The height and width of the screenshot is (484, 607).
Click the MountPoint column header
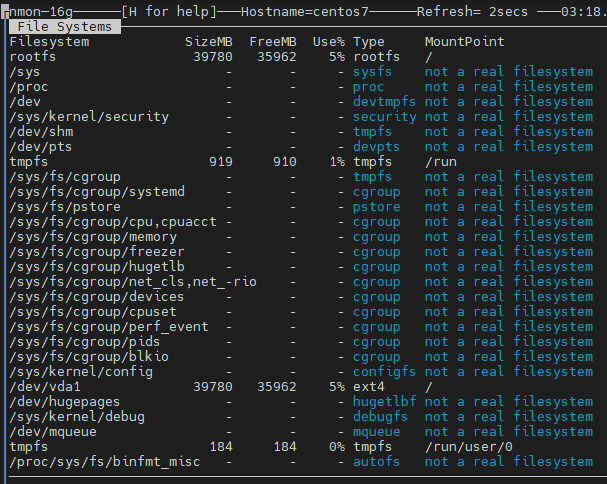click(x=464, y=42)
